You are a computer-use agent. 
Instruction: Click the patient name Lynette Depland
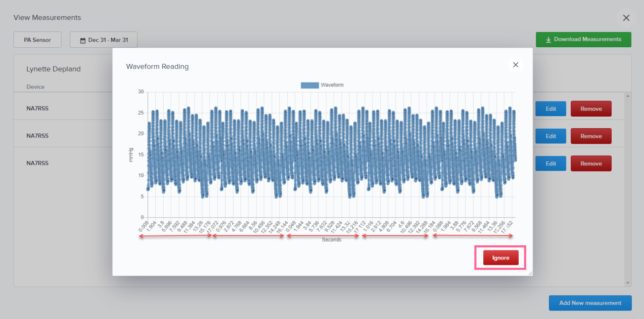(x=53, y=69)
